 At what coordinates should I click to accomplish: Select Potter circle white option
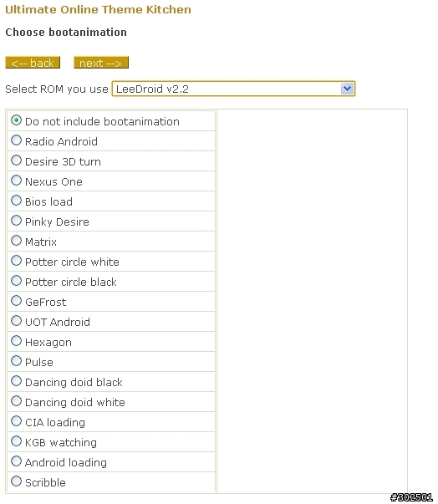(16, 261)
